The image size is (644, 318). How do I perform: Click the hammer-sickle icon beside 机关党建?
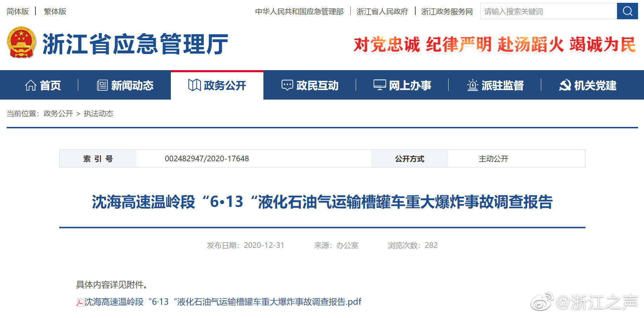[x=565, y=85]
